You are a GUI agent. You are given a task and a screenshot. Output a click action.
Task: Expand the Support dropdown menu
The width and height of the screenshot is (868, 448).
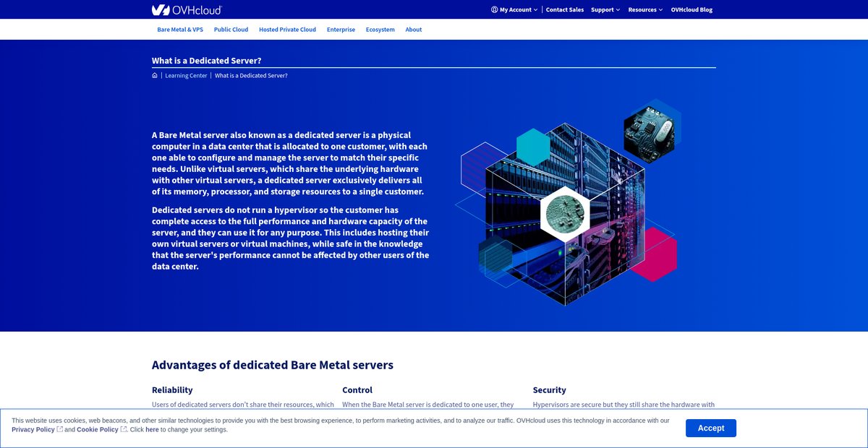[x=605, y=10]
